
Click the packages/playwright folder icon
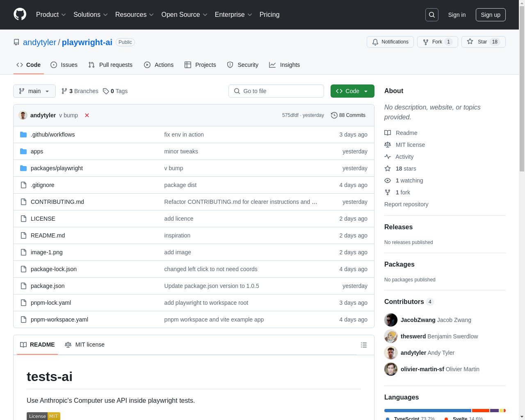(23, 168)
